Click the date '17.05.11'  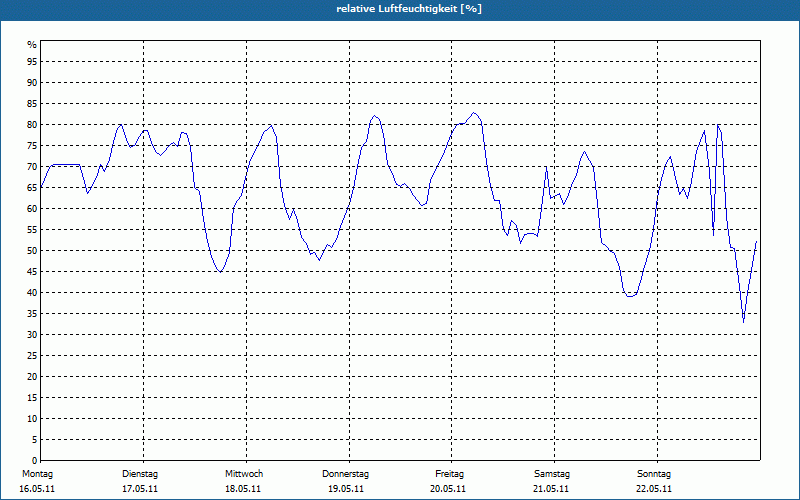pyautogui.click(x=140, y=489)
